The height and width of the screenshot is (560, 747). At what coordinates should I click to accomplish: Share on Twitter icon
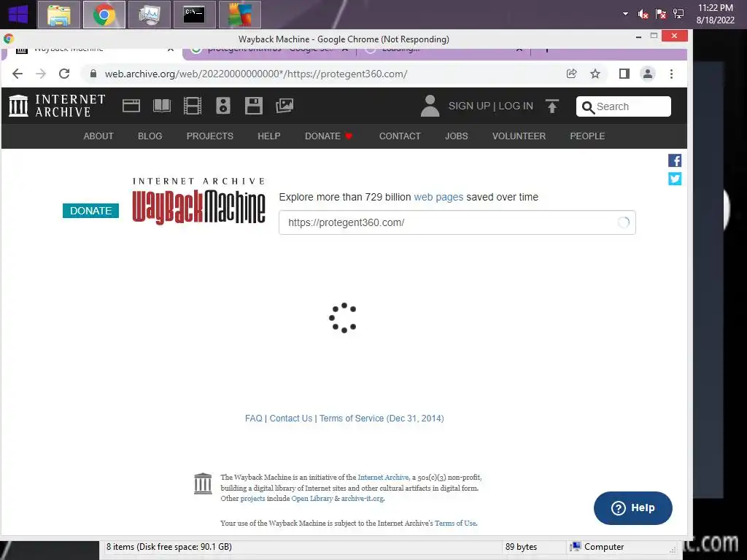(x=675, y=179)
